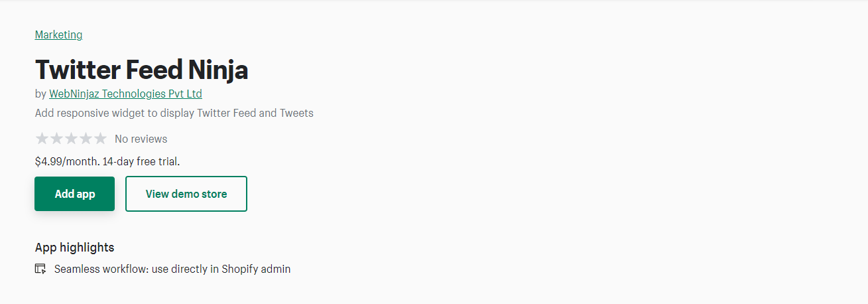Click the Twitter Feed Ninja title heading
868x304 pixels.
click(142, 69)
